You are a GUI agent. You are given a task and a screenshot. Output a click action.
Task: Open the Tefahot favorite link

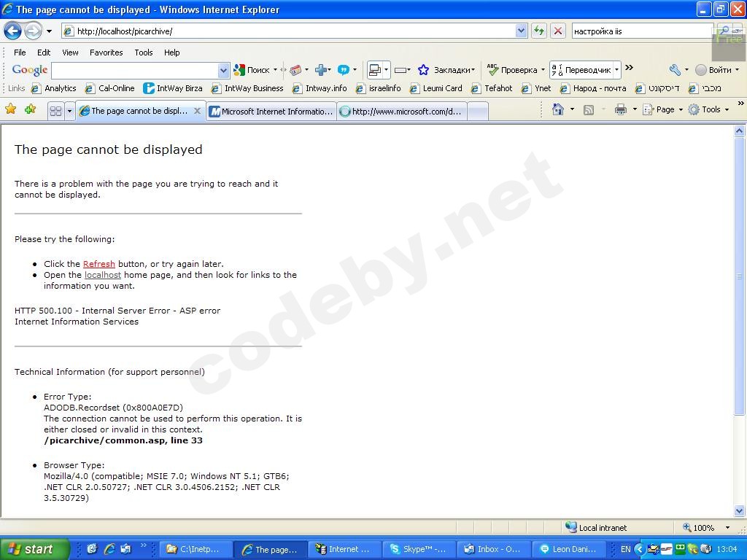pyautogui.click(x=492, y=88)
